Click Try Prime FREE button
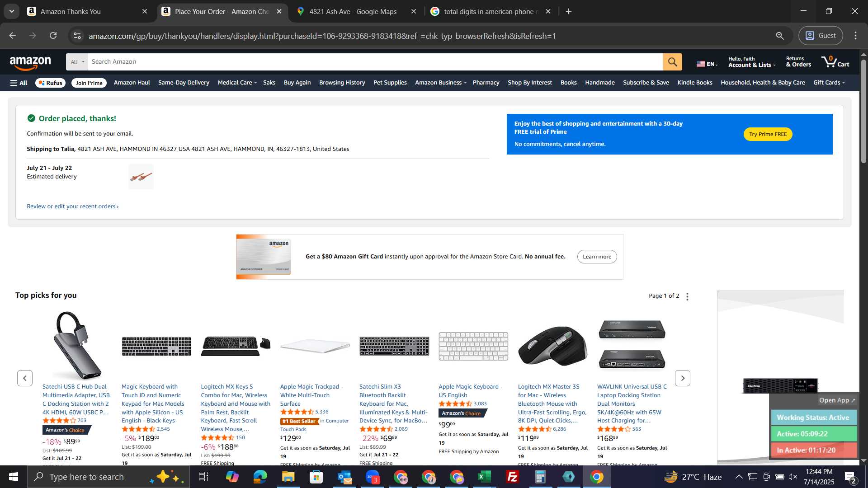Viewport: 868px width, 488px height. pos(768,134)
